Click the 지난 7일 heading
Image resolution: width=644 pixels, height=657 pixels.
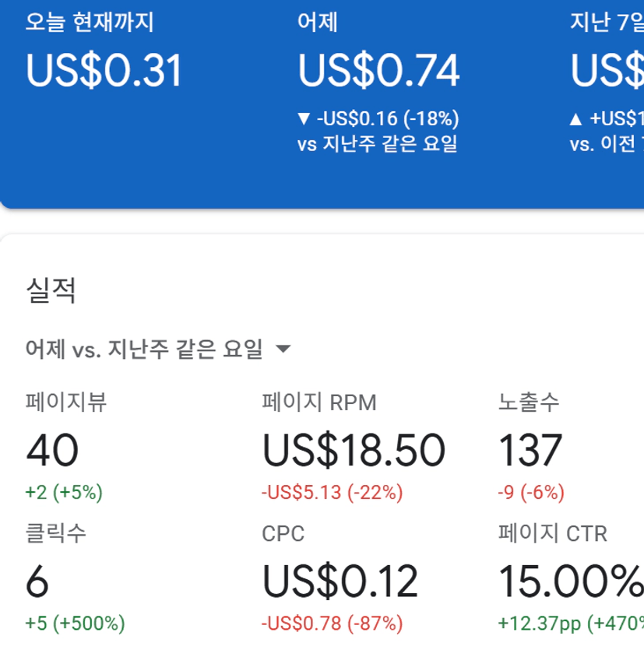[607, 23]
